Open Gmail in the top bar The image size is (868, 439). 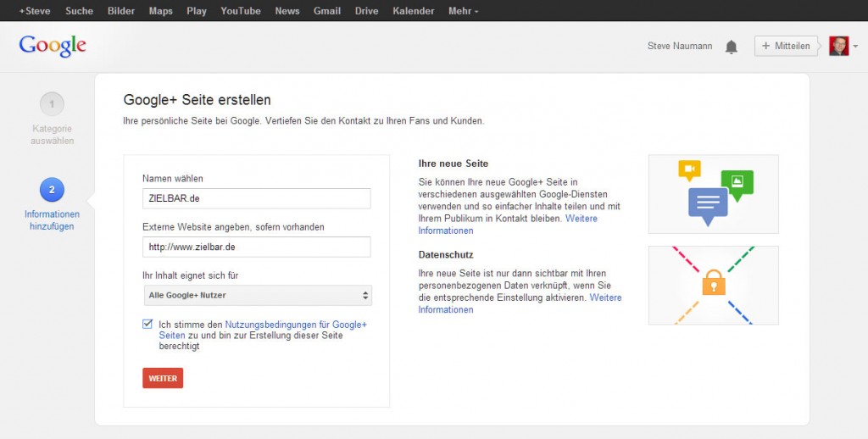tap(327, 11)
